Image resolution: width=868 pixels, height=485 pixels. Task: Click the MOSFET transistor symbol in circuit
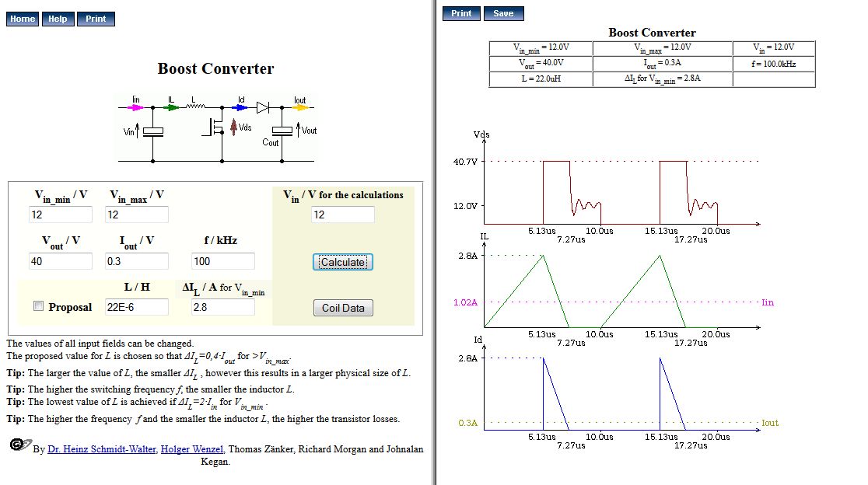pyautogui.click(x=215, y=127)
